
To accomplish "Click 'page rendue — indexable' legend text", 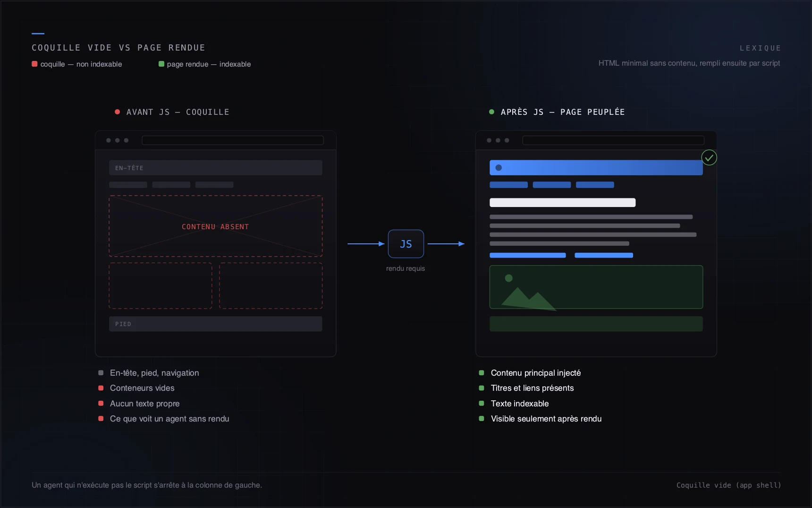I will [x=209, y=64].
